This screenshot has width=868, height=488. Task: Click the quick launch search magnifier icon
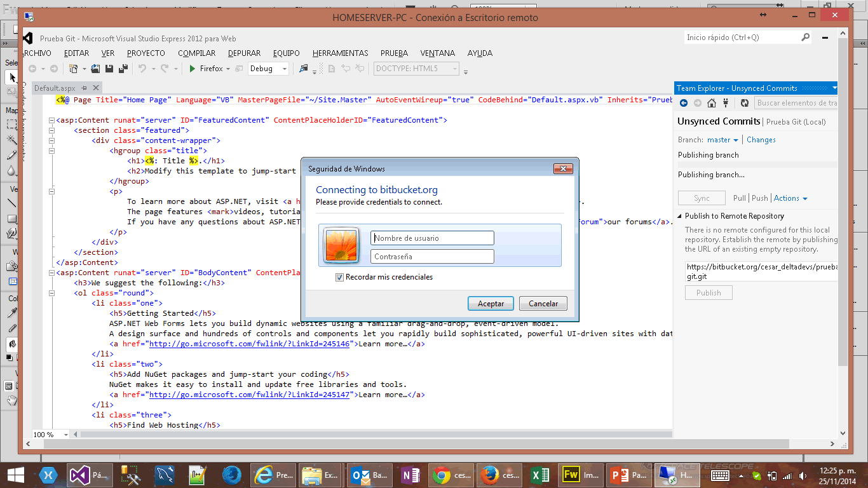(x=806, y=37)
